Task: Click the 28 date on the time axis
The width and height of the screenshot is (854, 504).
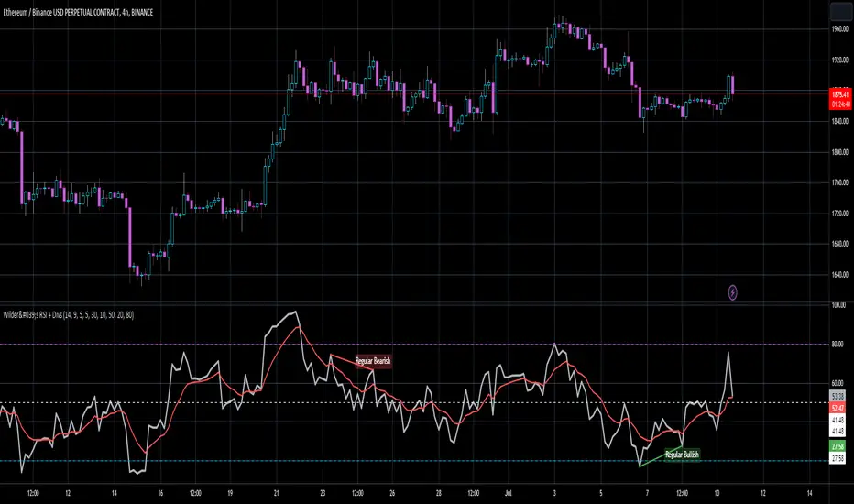Action: tap(438, 493)
